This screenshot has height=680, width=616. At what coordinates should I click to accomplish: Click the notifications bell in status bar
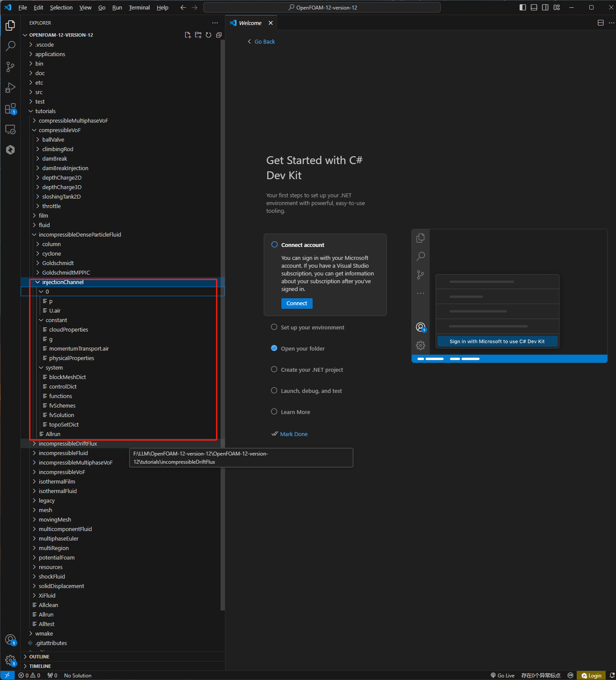612,676
